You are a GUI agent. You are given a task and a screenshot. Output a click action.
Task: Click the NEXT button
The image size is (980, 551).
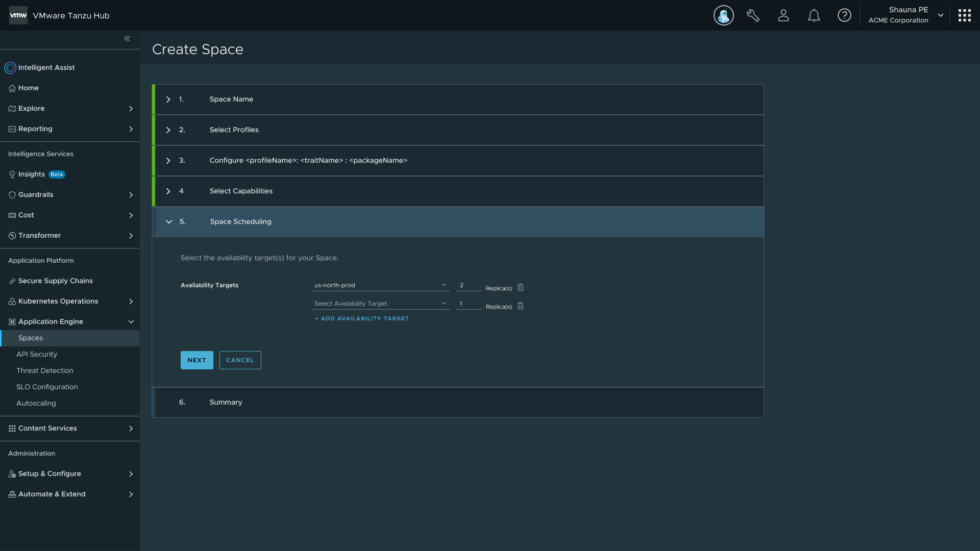(x=197, y=360)
